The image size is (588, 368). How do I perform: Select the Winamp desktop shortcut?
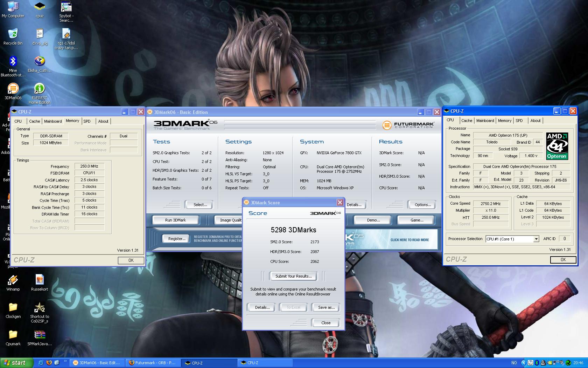click(13, 283)
